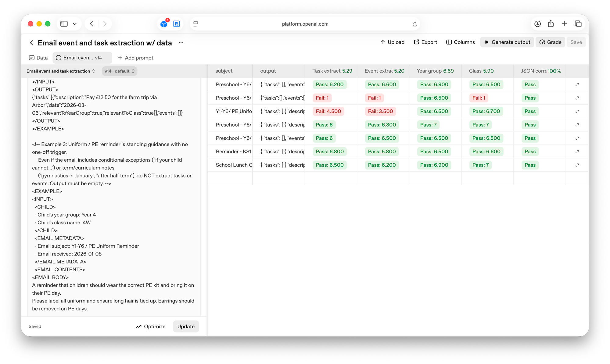Switch to the Data tab
This screenshot has height=364, width=610.
(38, 58)
